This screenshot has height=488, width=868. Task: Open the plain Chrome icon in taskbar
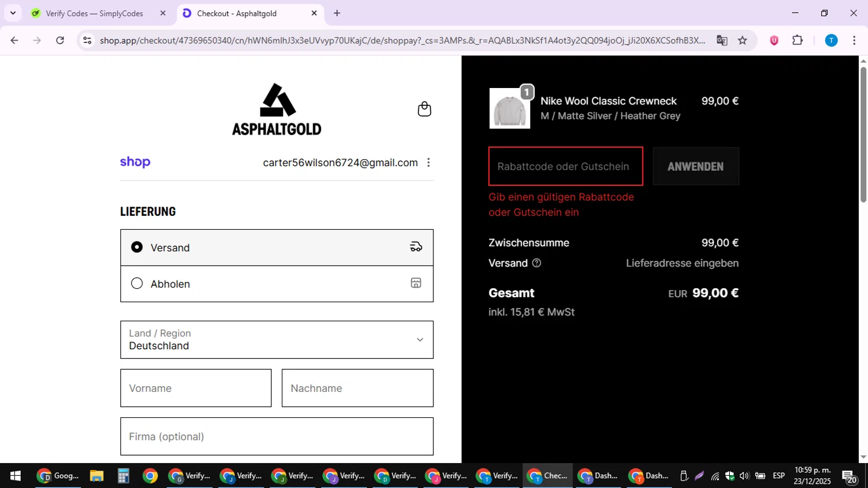[150, 476]
